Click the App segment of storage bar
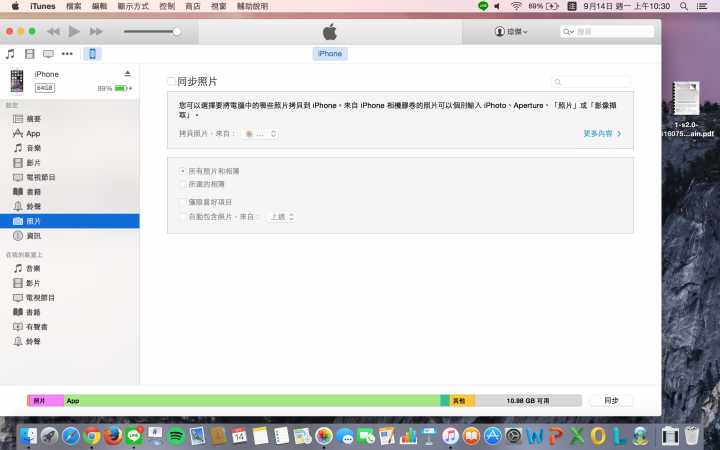 click(x=252, y=400)
